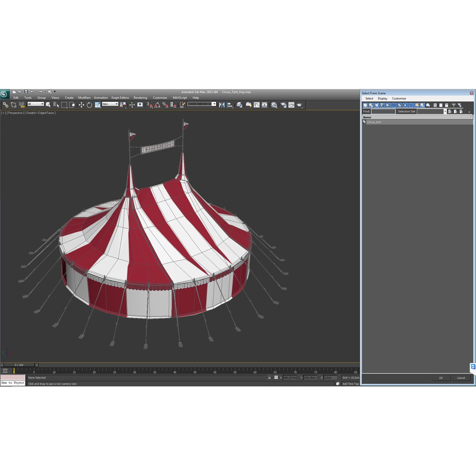
Task: Toggle Display Shapes filter in Select From Scene
Action: coord(371,105)
